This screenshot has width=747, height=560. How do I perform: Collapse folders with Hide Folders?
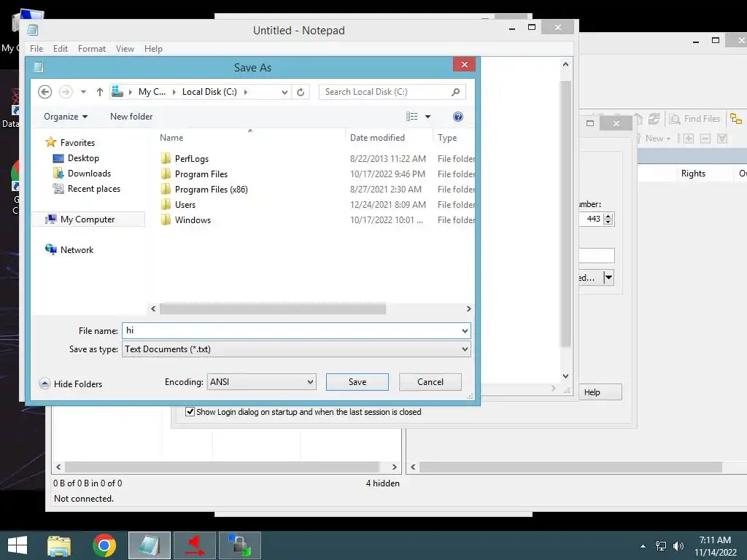point(71,384)
